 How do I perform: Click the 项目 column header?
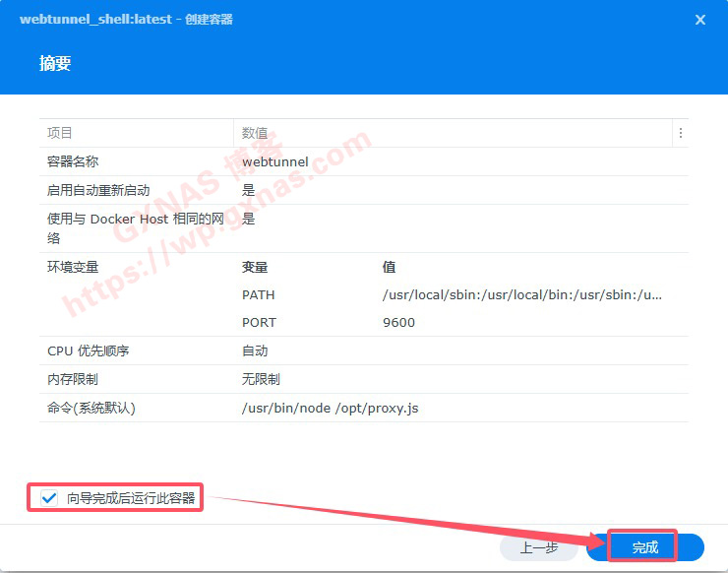60,133
